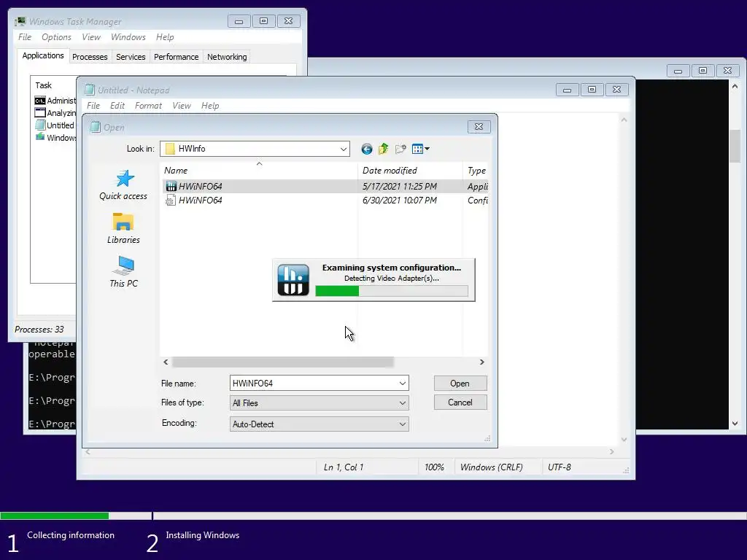
Task: Click the Open button in dialog
Action: 460,384
